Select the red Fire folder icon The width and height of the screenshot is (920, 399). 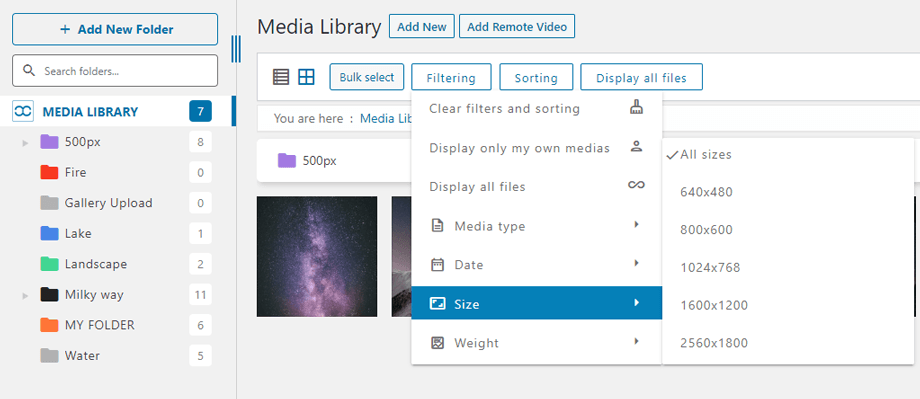49,172
